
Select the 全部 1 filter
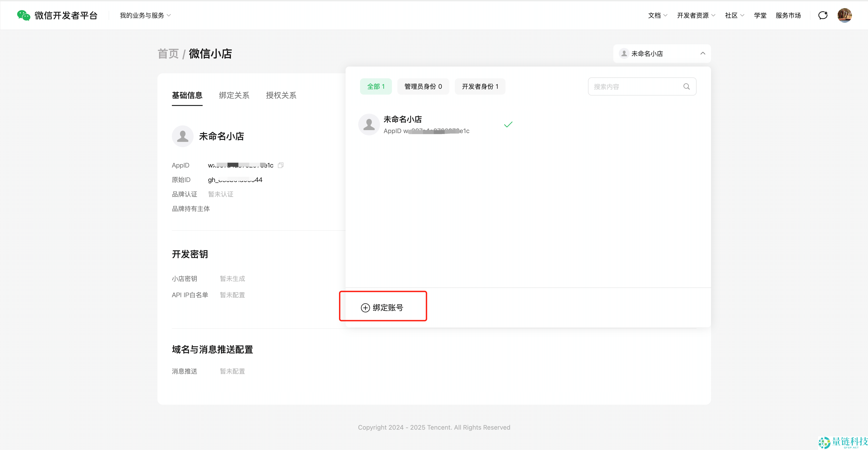(376, 87)
